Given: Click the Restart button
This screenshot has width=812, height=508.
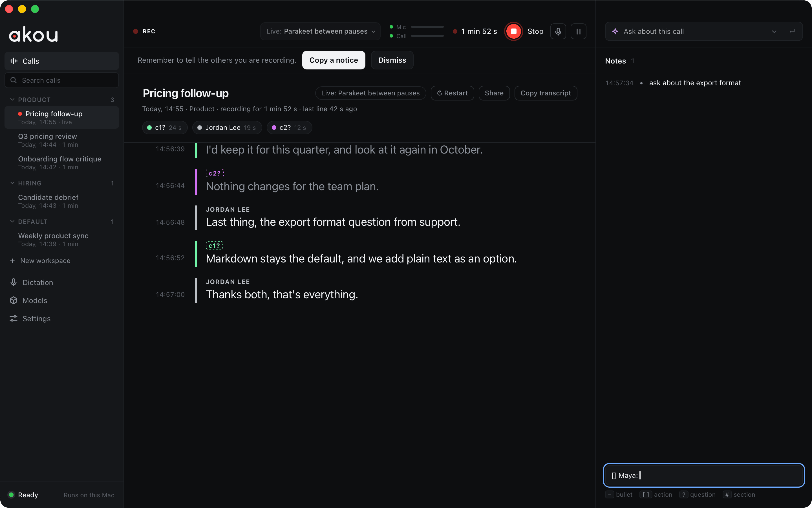Looking at the screenshot, I should coord(452,93).
